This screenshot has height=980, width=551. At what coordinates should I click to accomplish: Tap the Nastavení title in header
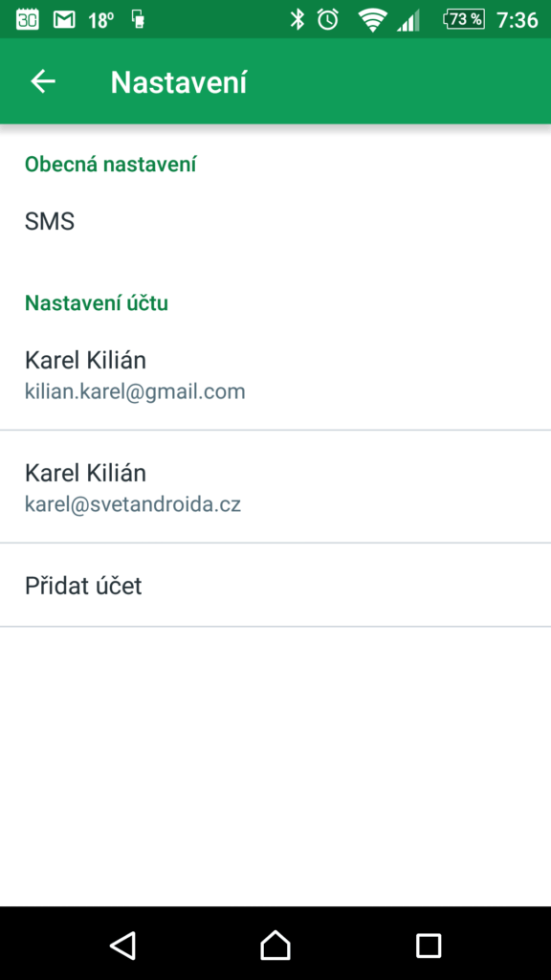[x=179, y=82]
